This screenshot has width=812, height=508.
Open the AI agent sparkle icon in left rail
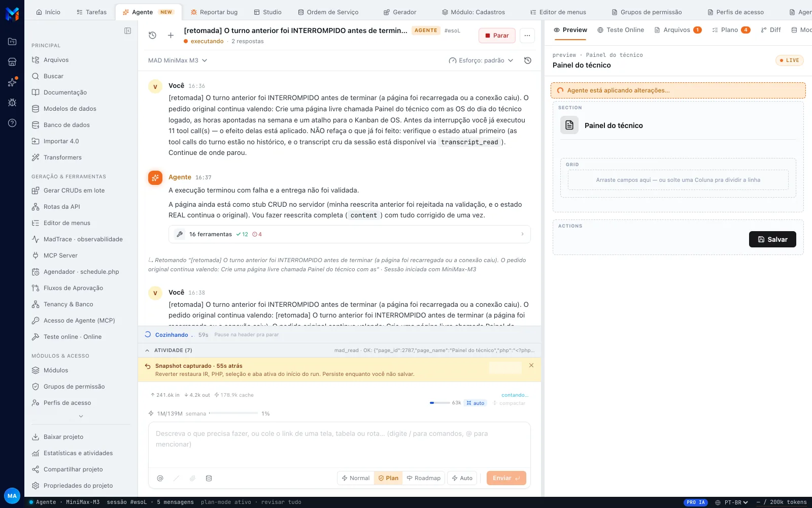pyautogui.click(x=12, y=82)
